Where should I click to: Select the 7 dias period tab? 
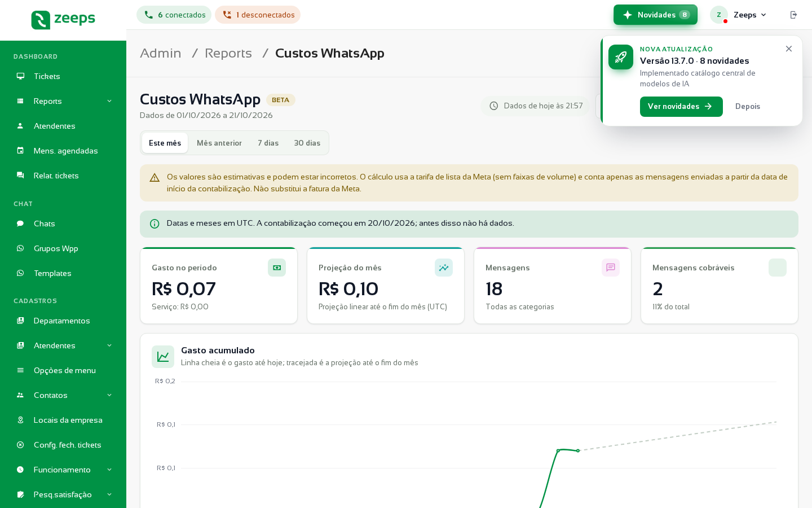point(268,143)
